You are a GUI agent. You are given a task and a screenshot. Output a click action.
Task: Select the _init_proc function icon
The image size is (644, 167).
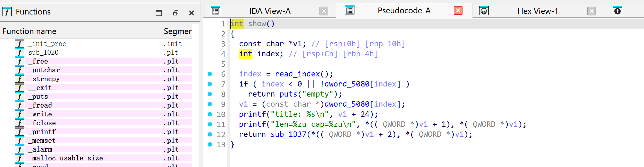tap(20, 44)
